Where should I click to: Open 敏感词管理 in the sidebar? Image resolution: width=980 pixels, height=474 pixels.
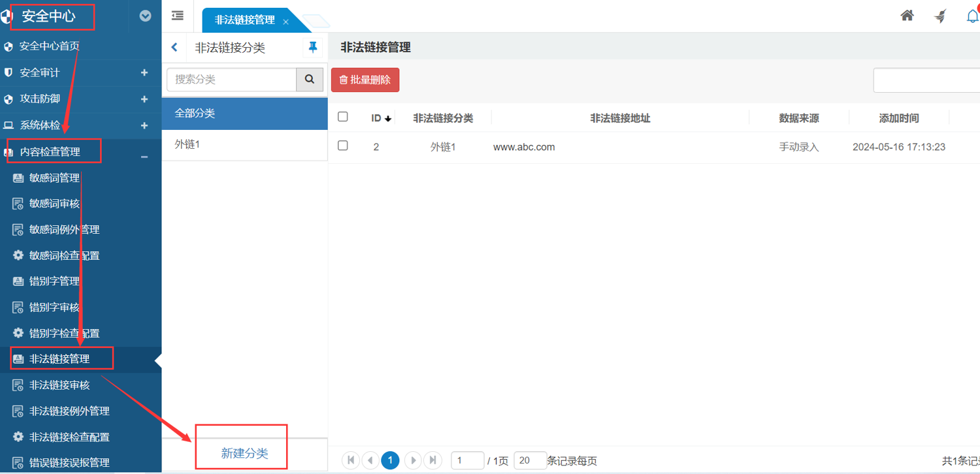(54, 178)
